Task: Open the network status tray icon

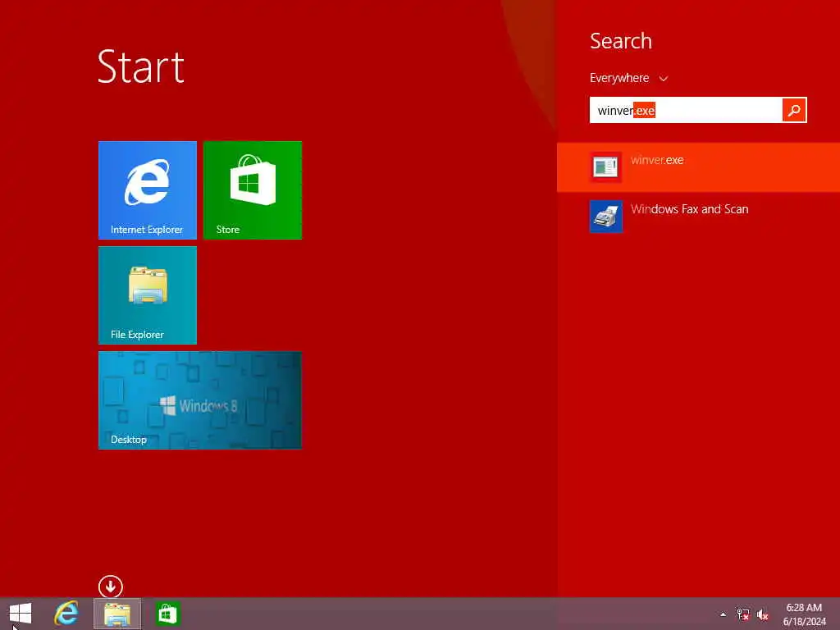Action: click(x=742, y=614)
